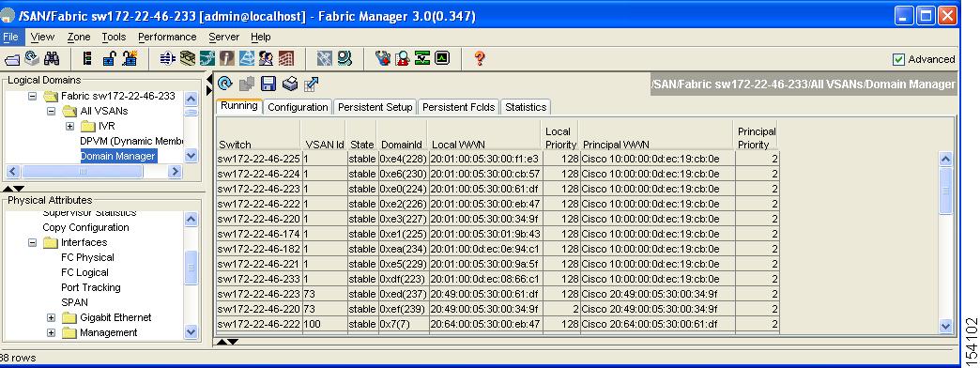The image size is (980, 368).
Task: Click the padlock with spark toolbar icon
Action: [x=130, y=59]
